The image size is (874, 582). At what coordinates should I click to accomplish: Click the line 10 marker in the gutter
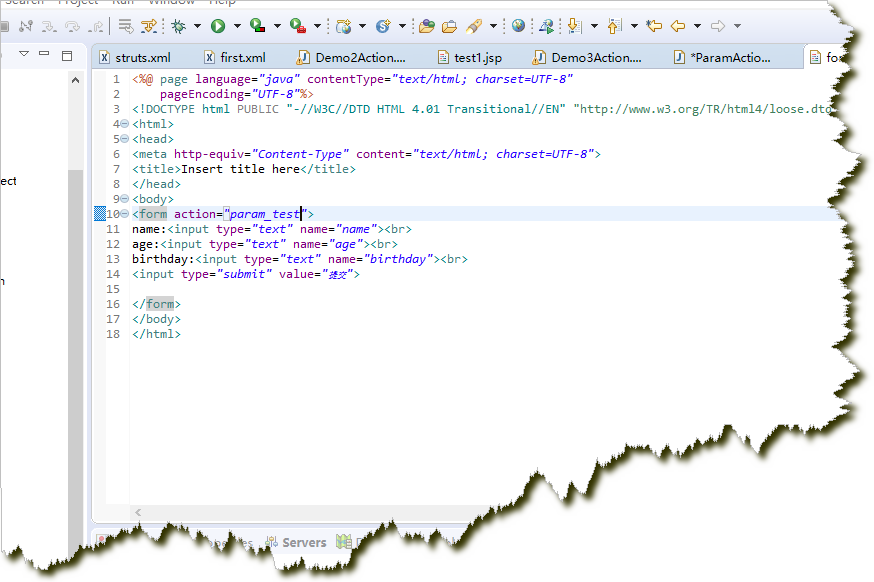pos(100,214)
